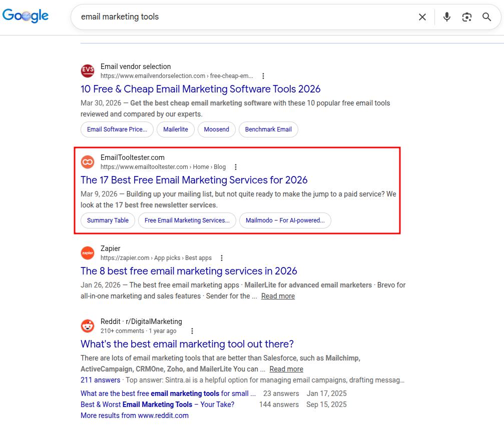Click the Zapier site favicon

click(88, 253)
